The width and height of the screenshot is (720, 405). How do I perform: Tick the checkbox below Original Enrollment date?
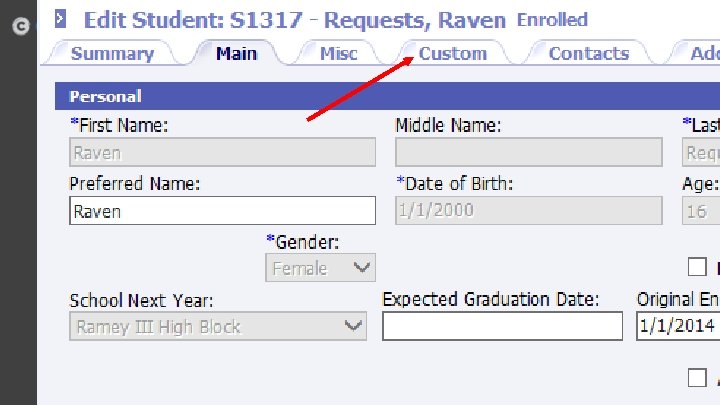[697, 378]
